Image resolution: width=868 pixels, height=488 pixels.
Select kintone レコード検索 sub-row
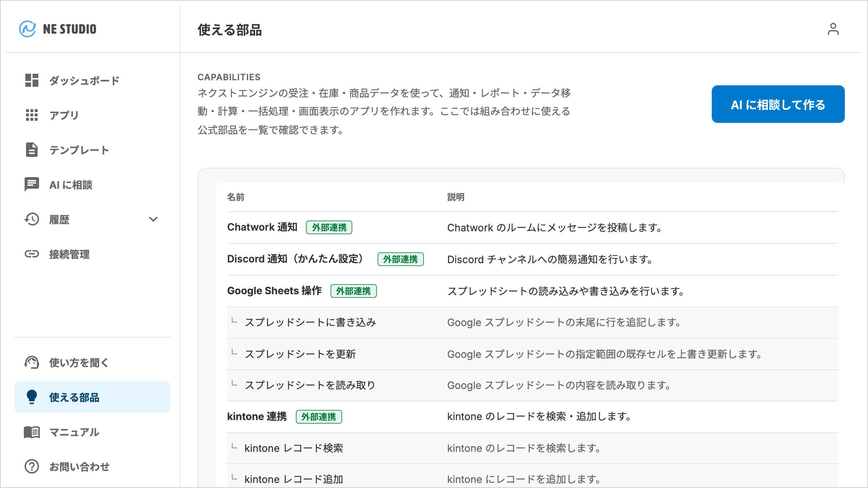[x=532, y=448]
